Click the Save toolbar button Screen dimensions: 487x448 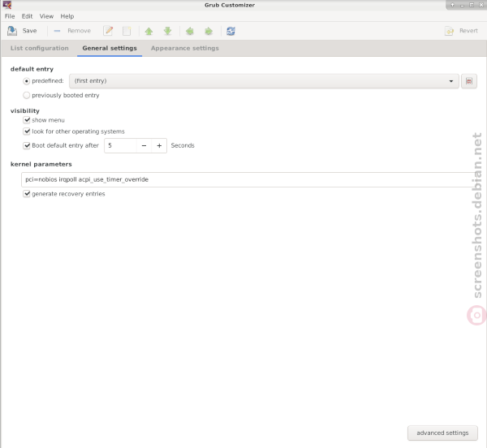click(x=22, y=31)
